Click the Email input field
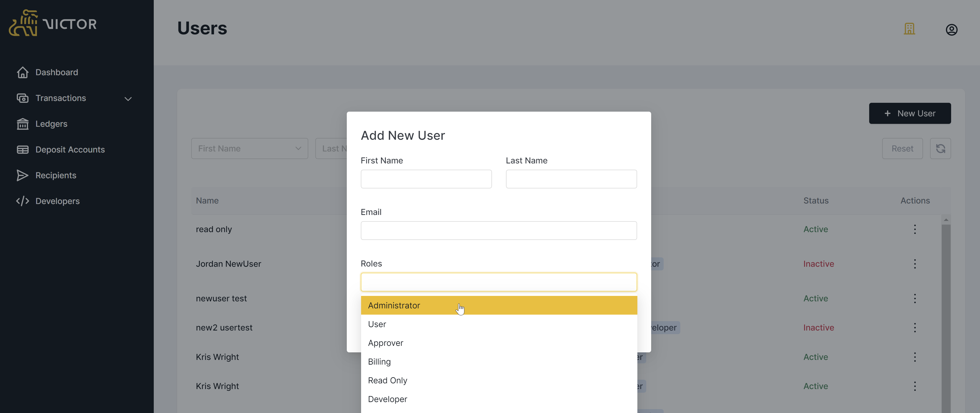The image size is (980, 413). click(498, 231)
